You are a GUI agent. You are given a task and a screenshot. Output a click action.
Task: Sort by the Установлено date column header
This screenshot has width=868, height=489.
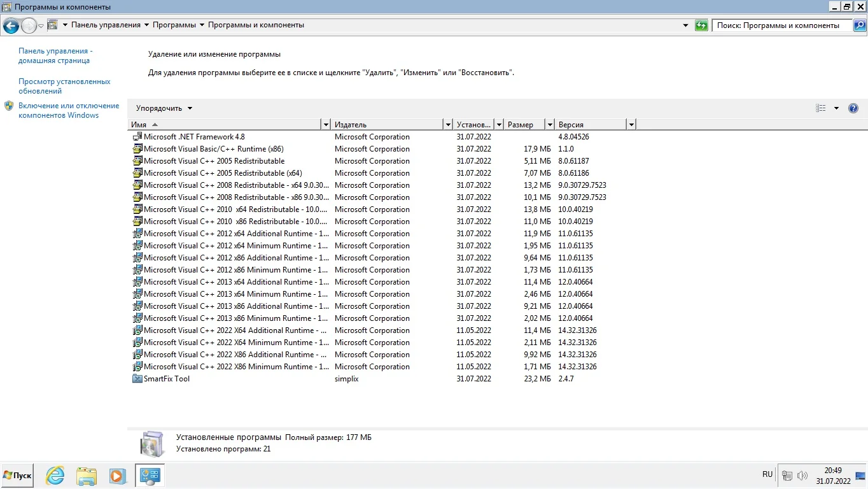(x=473, y=125)
